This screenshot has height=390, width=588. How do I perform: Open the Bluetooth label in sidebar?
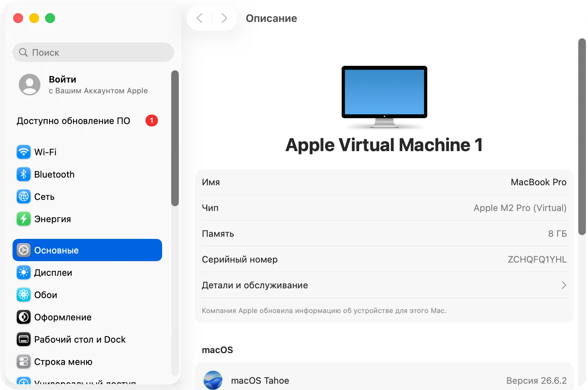tap(54, 174)
